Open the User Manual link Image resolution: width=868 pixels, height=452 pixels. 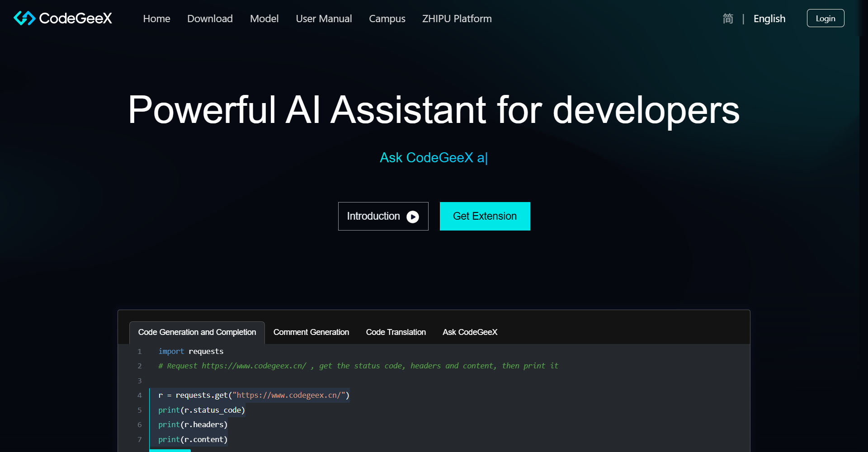pos(324,19)
